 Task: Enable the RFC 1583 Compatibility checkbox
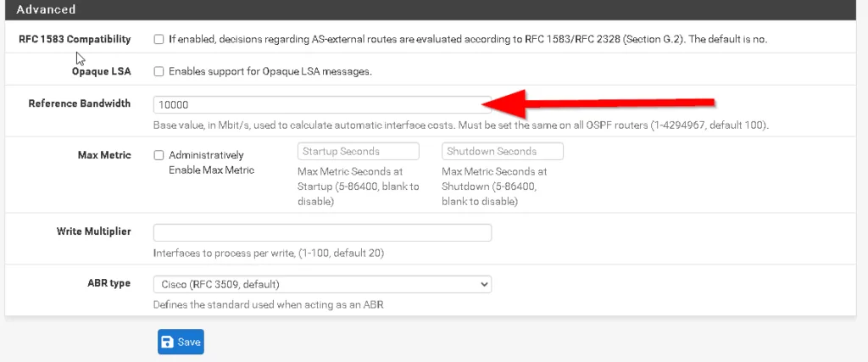click(x=159, y=39)
